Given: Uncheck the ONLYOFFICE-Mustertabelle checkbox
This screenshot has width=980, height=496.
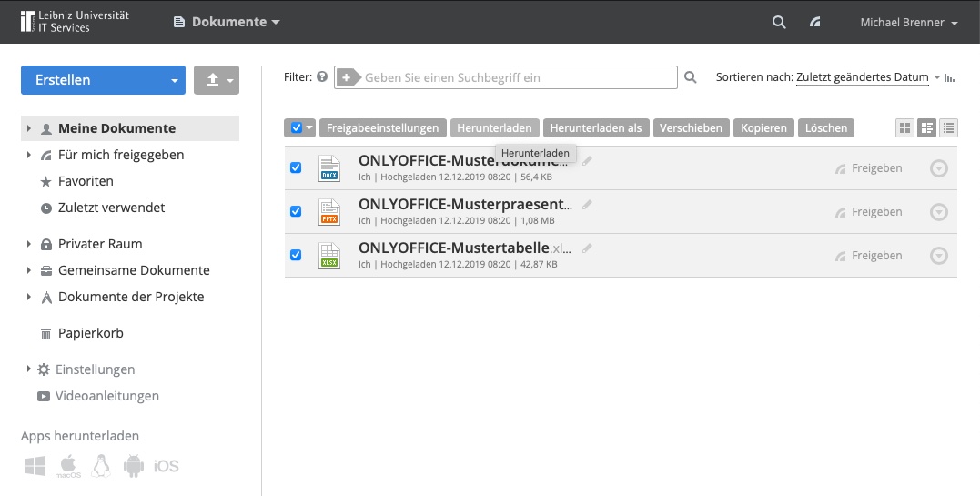Looking at the screenshot, I should 296,255.
